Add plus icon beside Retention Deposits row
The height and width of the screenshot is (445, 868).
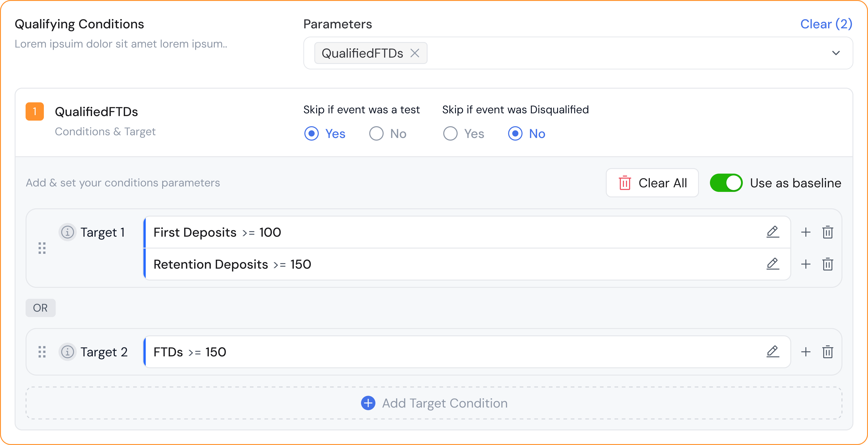pyautogui.click(x=806, y=264)
